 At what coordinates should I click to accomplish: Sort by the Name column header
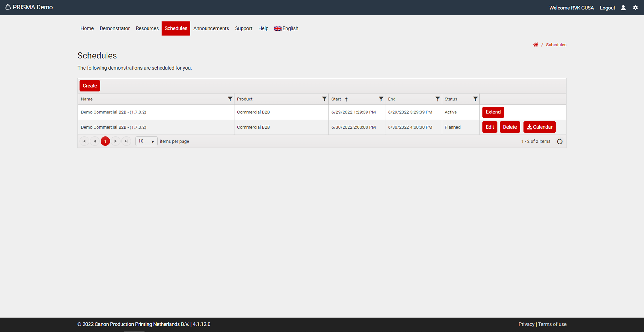87,99
